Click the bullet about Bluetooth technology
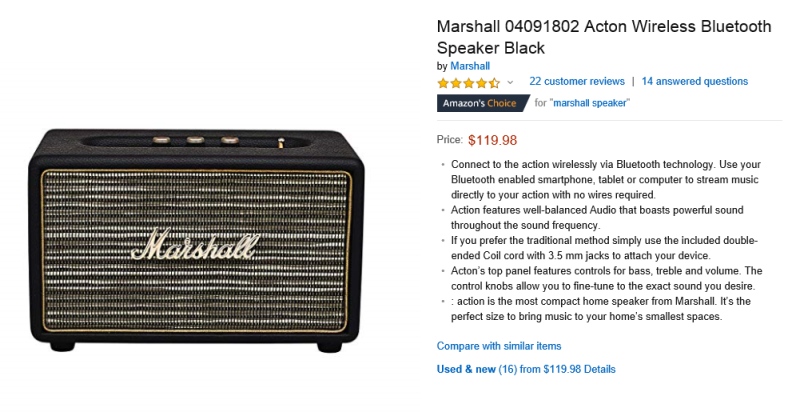This screenshot has width=800, height=416. 606,180
